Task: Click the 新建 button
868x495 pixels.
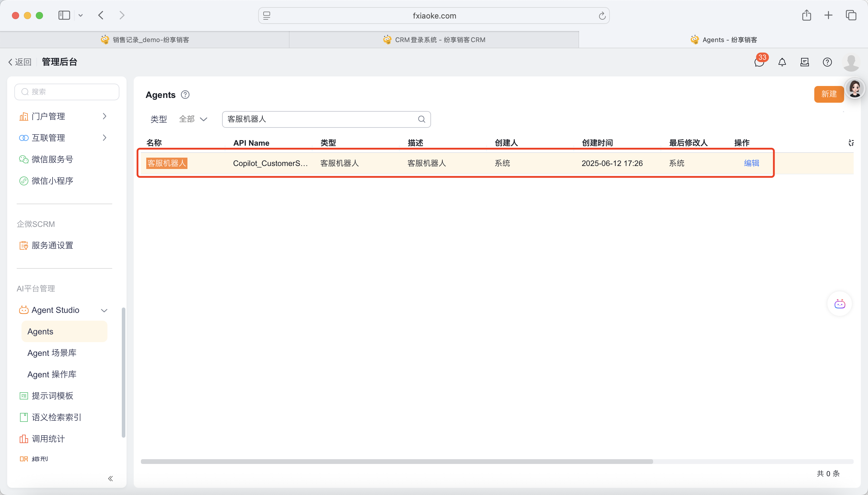Action: pos(829,94)
